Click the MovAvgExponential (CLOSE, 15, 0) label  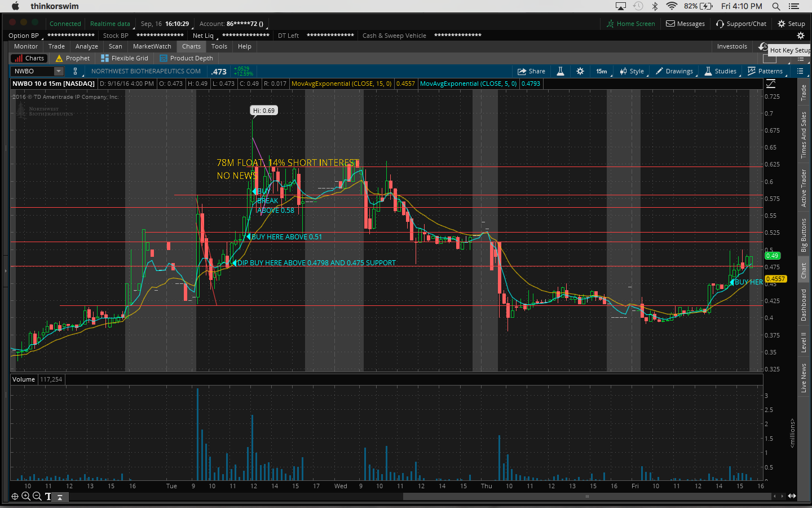pyautogui.click(x=341, y=84)
